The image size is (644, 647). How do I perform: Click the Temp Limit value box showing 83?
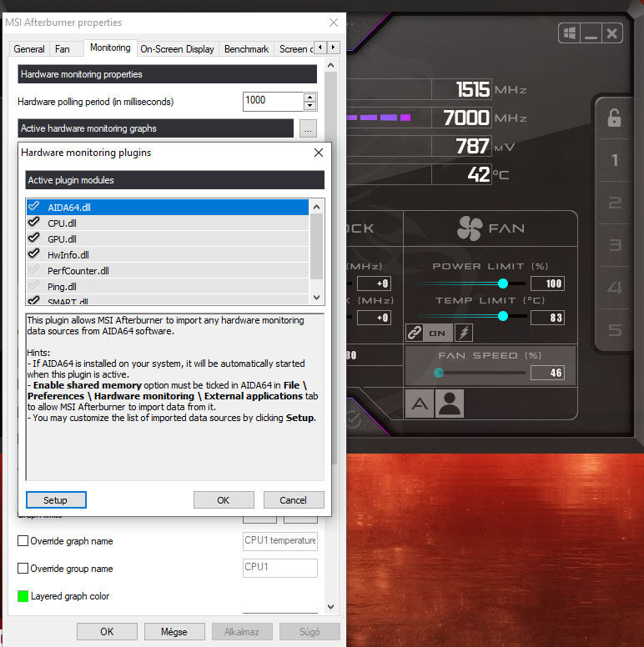547,318
